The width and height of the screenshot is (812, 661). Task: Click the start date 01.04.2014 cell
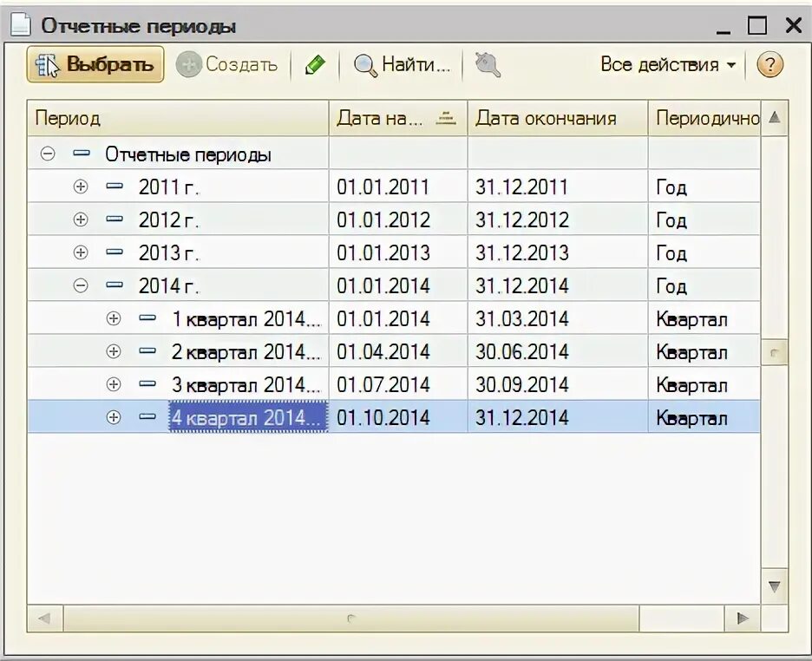[397, 351]
